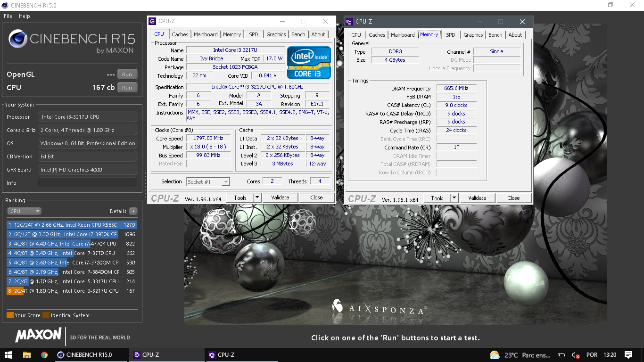Click the POR language indicator
The image size is (644, 362).
pyautogui.click(x=592, y=355)
